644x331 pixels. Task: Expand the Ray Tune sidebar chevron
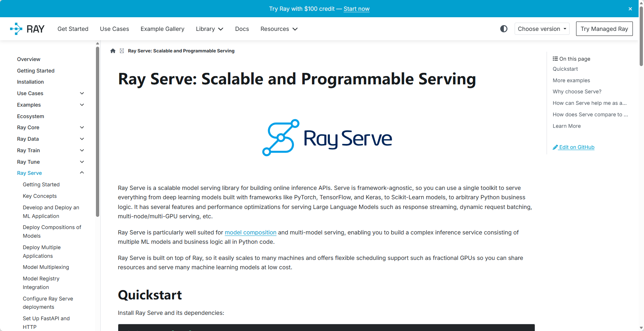tap(82, 162)
